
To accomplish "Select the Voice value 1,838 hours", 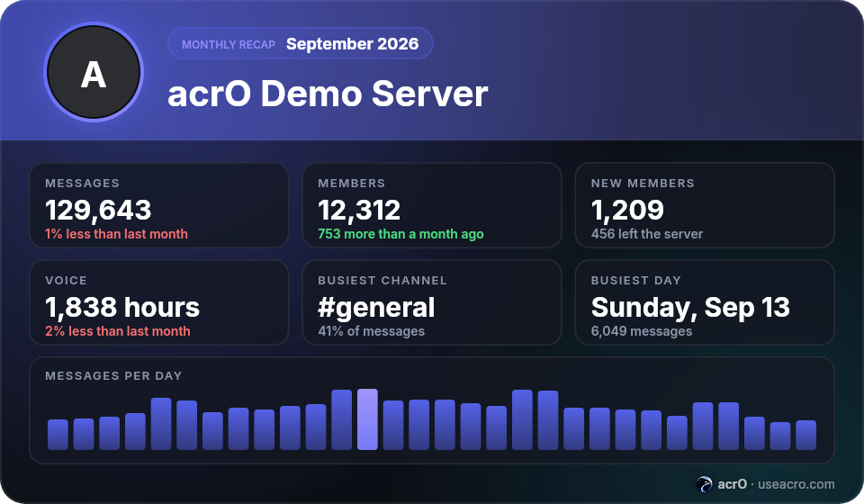I will (122, 308).
